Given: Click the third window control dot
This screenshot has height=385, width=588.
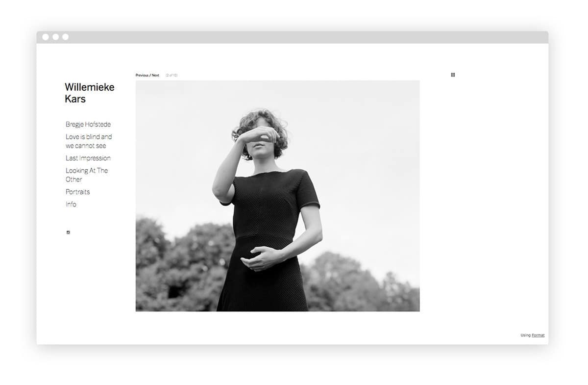Looking at the screenshot, I should coord(65,37).
